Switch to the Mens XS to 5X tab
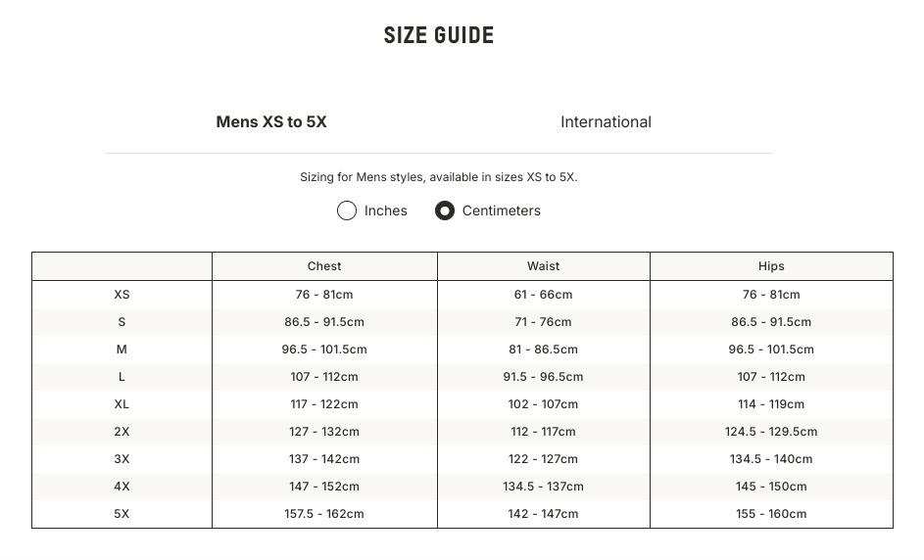The width and height of the screenshot is (924, 560). pyautogui.click(x=271, y=122)
